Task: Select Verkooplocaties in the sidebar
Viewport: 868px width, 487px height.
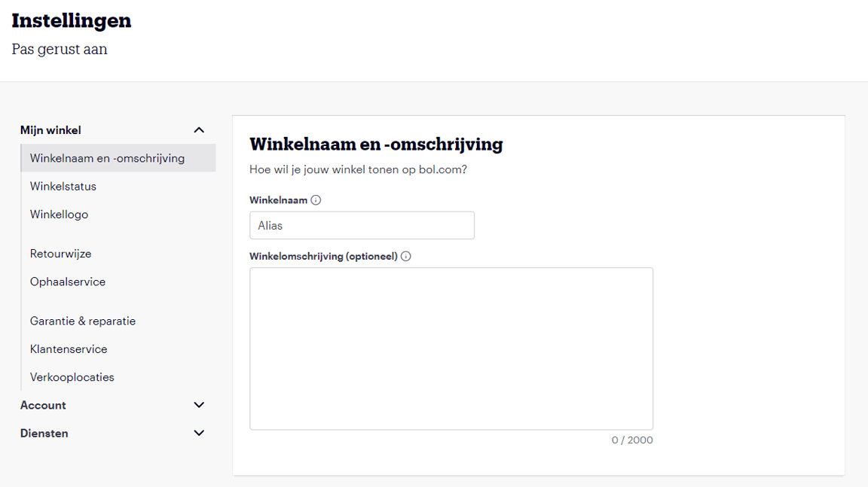Action: [x=72, y=376]
